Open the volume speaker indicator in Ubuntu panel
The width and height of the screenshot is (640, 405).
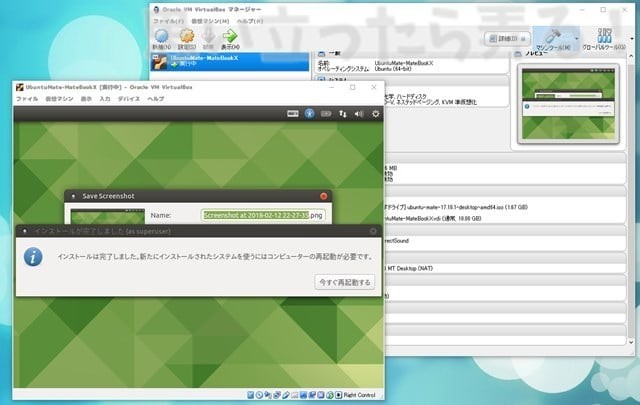[x=359, y=114]
